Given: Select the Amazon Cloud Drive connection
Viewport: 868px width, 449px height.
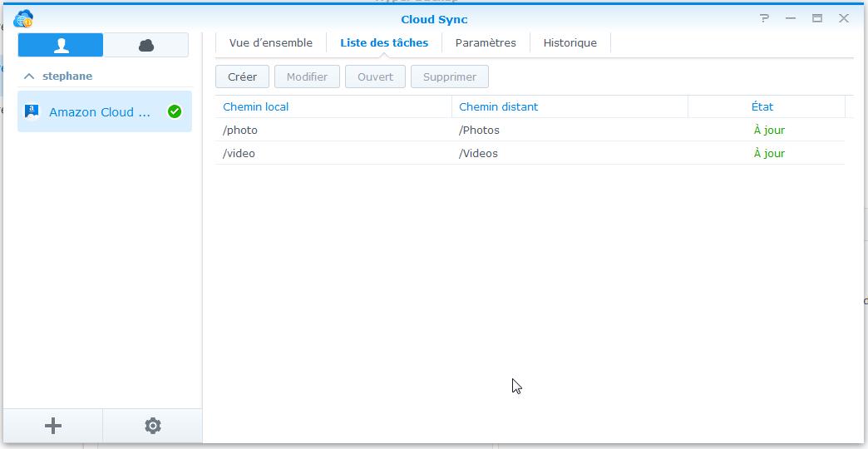Looking at the screenshot, I should 100,111.
